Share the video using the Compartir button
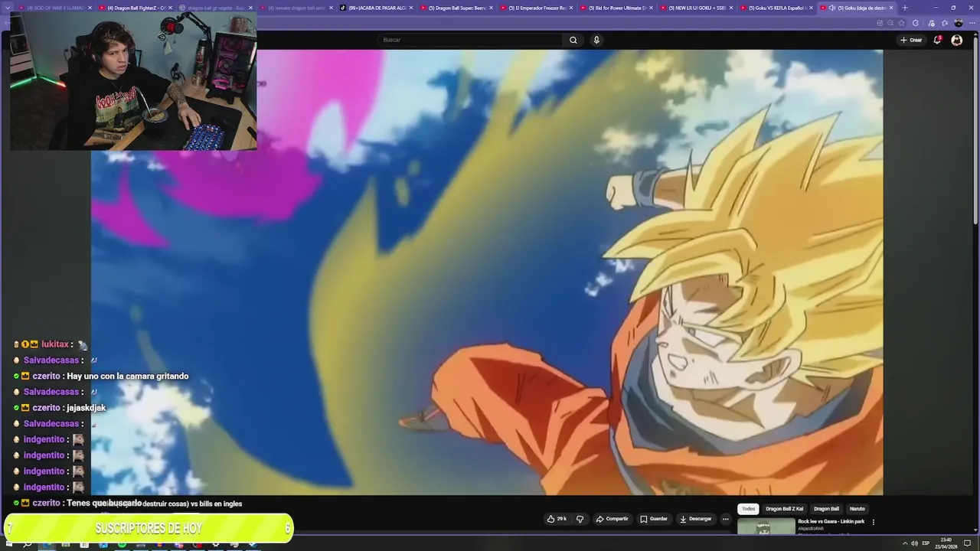This screenshot has width=980, height=551. pyautogui.click(x=612, y=519)
